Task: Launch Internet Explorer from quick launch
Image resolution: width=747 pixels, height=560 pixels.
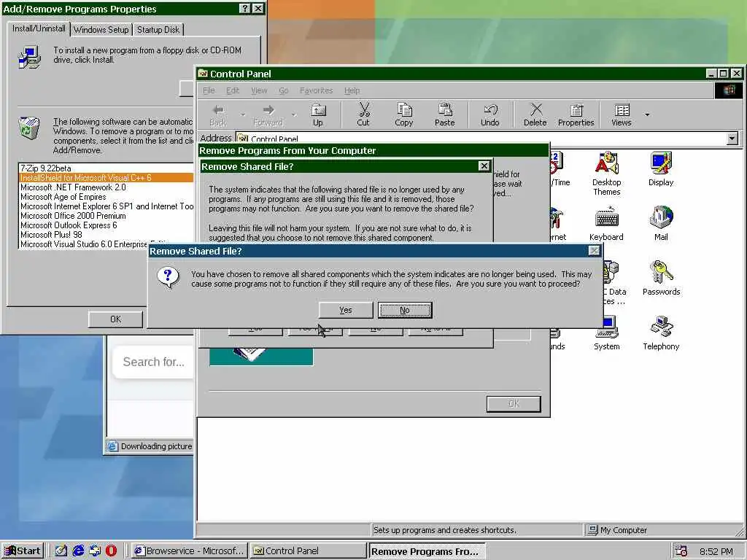Action: coord(78,551)
